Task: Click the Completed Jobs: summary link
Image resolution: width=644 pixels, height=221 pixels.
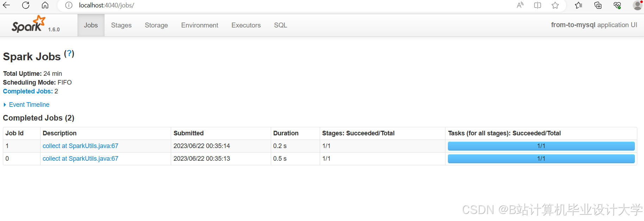Action: tap(28, 91)
